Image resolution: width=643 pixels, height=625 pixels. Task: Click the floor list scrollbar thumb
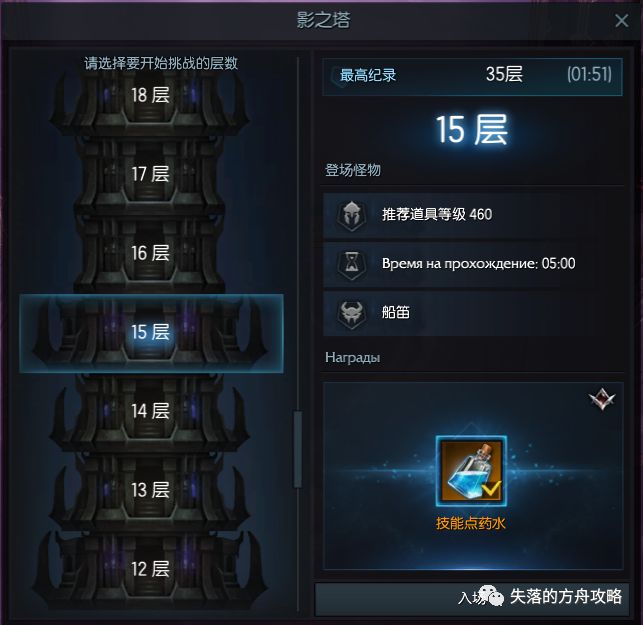298,449
